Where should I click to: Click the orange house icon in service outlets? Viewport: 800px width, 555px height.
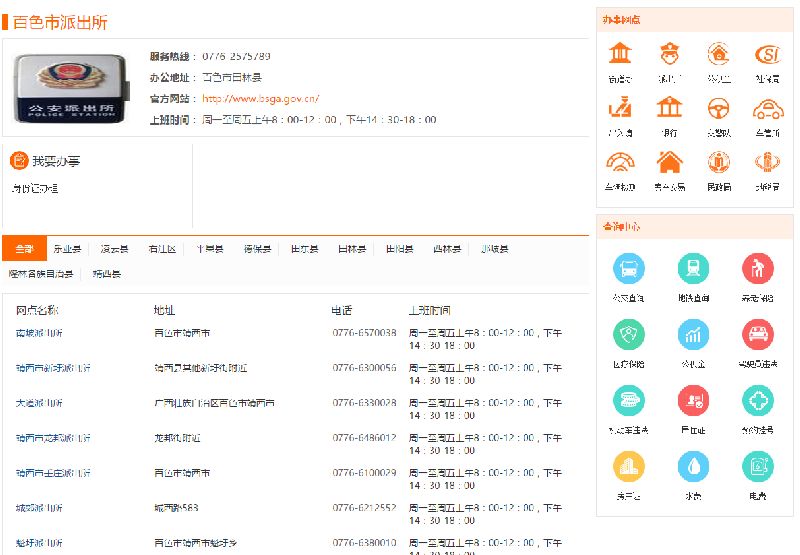pyautogui.click(x=669, y=162)
